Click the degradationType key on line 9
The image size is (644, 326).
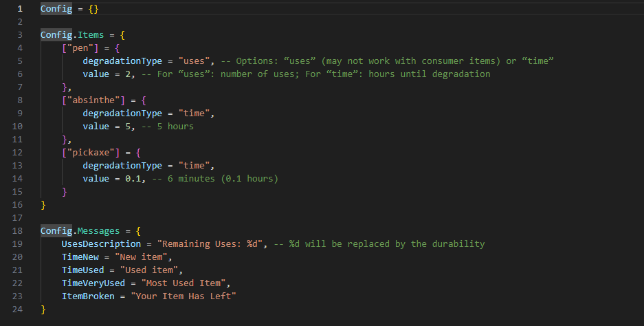point(122,113)
